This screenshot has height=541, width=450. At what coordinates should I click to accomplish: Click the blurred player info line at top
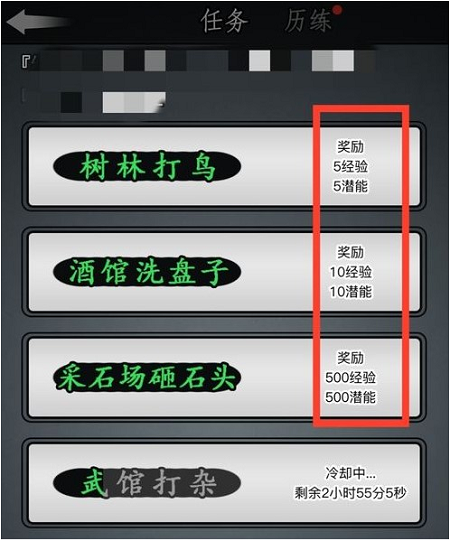pos(197,61)
